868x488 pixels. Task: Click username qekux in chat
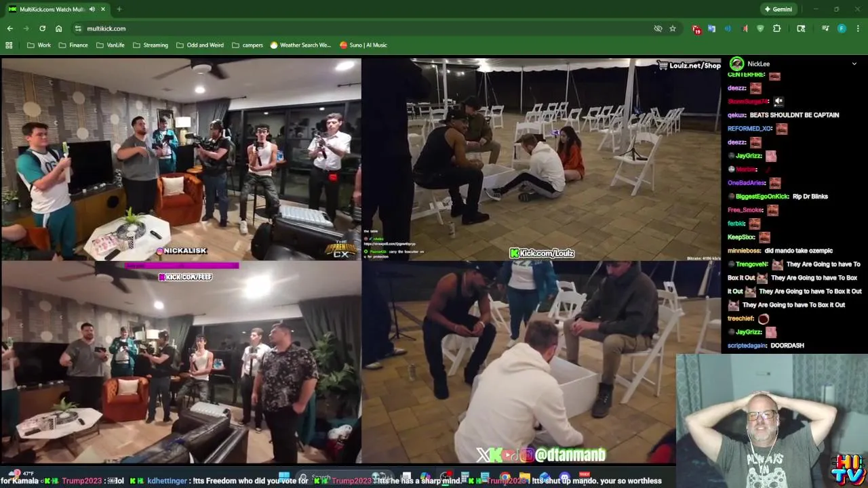736,115
